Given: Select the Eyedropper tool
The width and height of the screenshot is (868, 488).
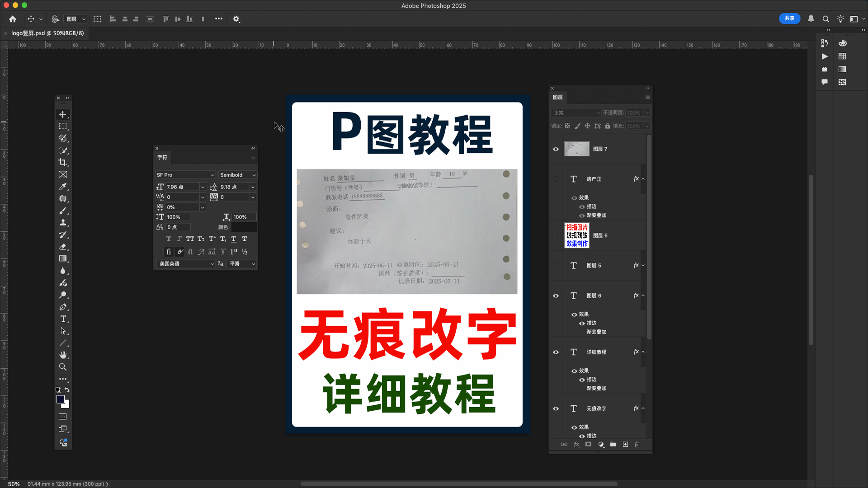Looking at the screenshot, I should pos(63,187).
